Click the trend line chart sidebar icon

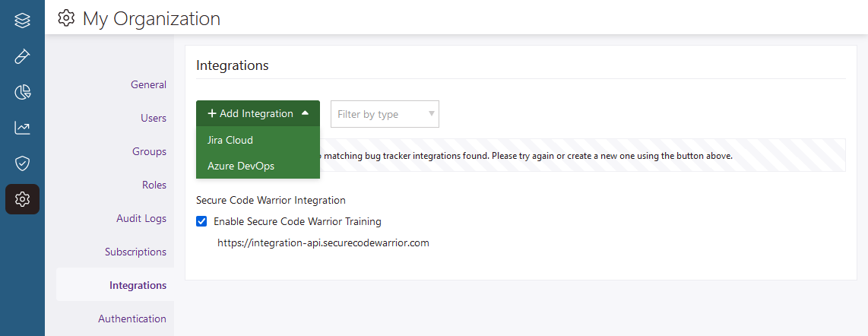click(x=22, y=128)
